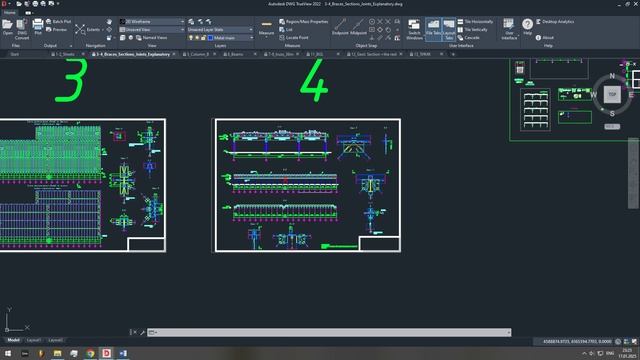Open Word from the taskbar
Image resolution: width=640 pixels, height=360 pixels.
click(123, 353)
